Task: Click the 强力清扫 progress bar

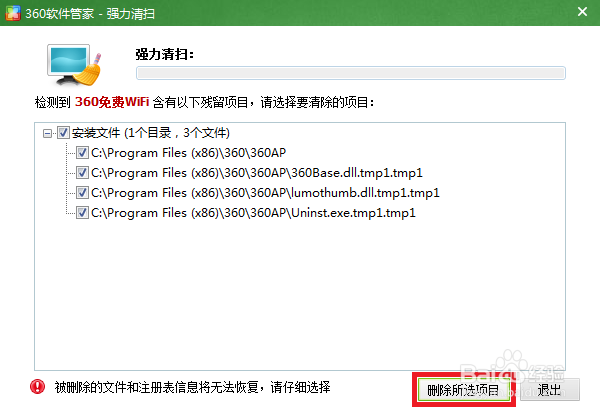Action: tap(351, 73)
